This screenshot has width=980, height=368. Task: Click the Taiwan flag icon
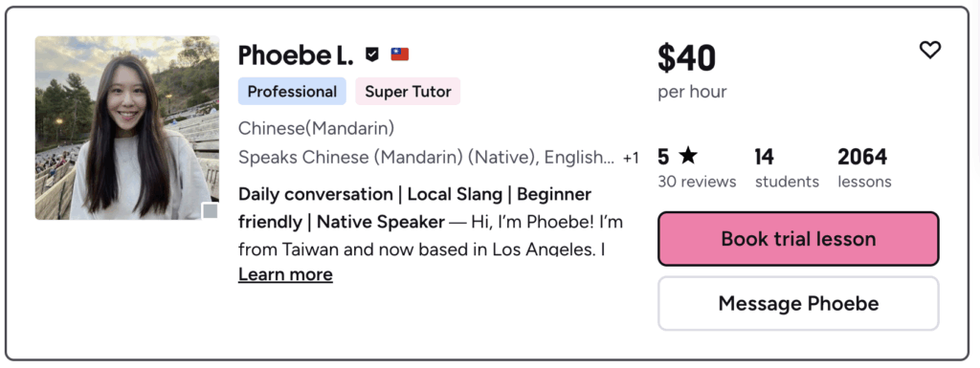point(400,54)
